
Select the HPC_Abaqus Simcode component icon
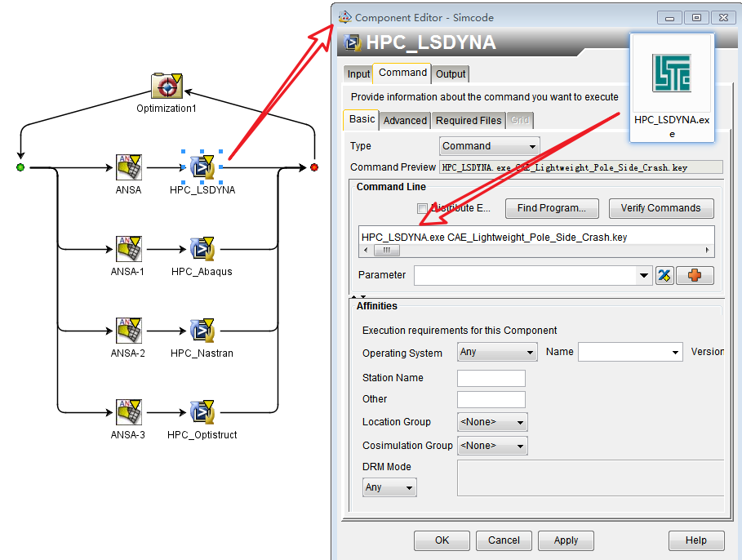click(x=202, y=249)
